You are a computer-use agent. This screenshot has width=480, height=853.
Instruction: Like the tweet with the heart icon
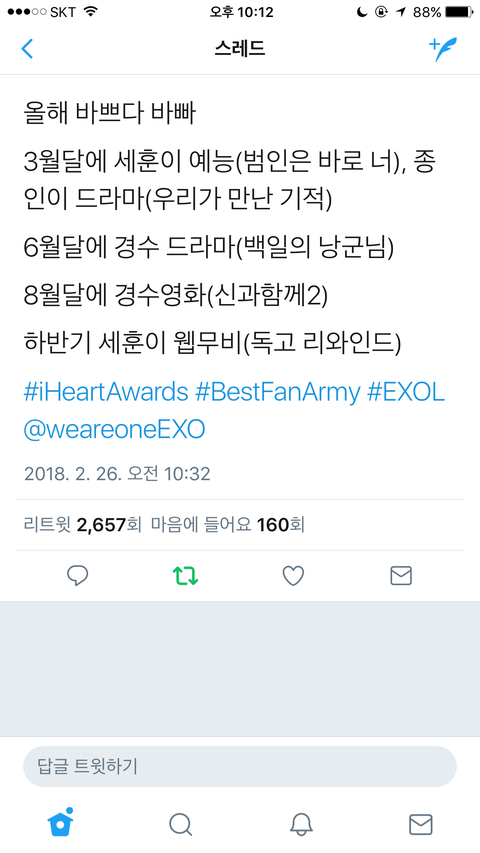pos(293,576)
